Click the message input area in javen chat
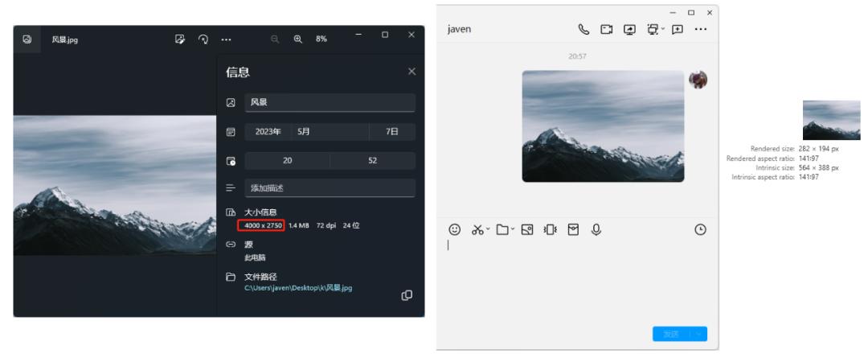Screen dimensions: 868x354 click(577, 280)
